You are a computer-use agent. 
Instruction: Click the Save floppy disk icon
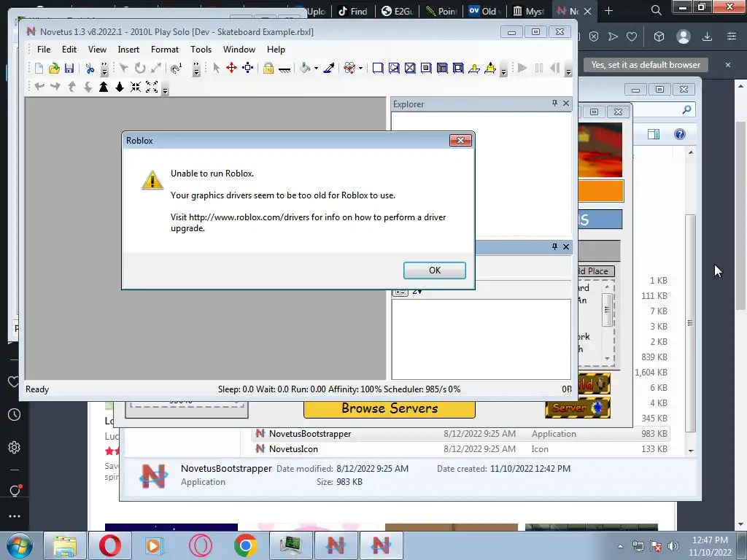click(69, 68)
